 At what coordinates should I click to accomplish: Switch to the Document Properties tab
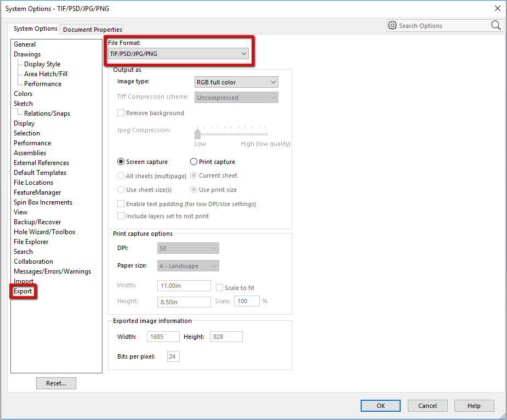(x=93, y=30)
